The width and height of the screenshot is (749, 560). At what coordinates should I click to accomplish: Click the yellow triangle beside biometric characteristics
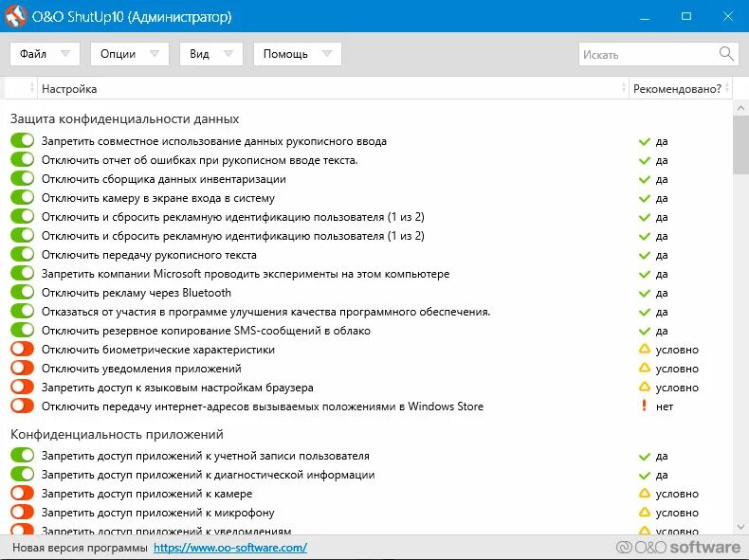tap(645, 350)
